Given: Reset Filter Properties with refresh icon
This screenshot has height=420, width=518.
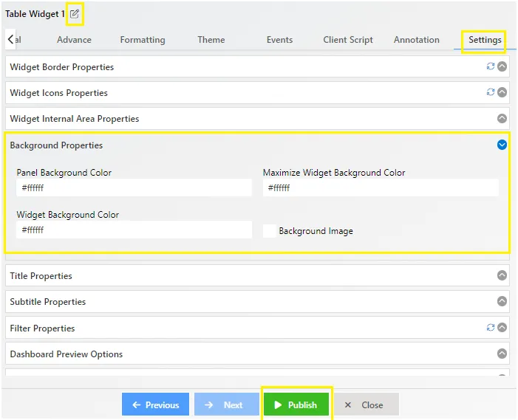Looking at the screenshot, I should (x=490, y=327).
